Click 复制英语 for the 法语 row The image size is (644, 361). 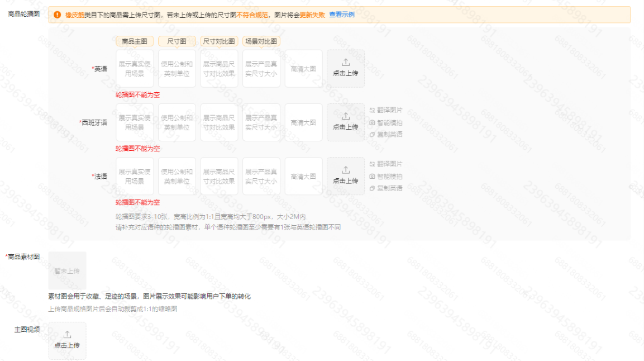tap(385, 188)
